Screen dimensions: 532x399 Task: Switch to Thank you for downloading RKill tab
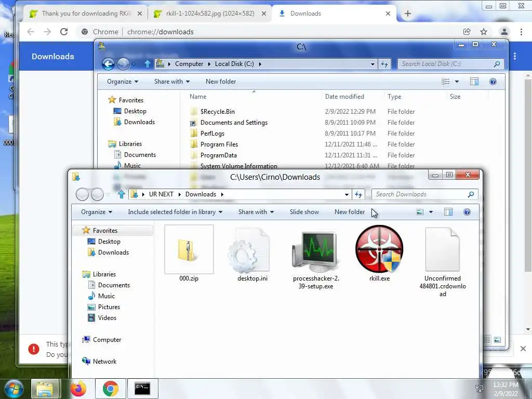(86, 14)
